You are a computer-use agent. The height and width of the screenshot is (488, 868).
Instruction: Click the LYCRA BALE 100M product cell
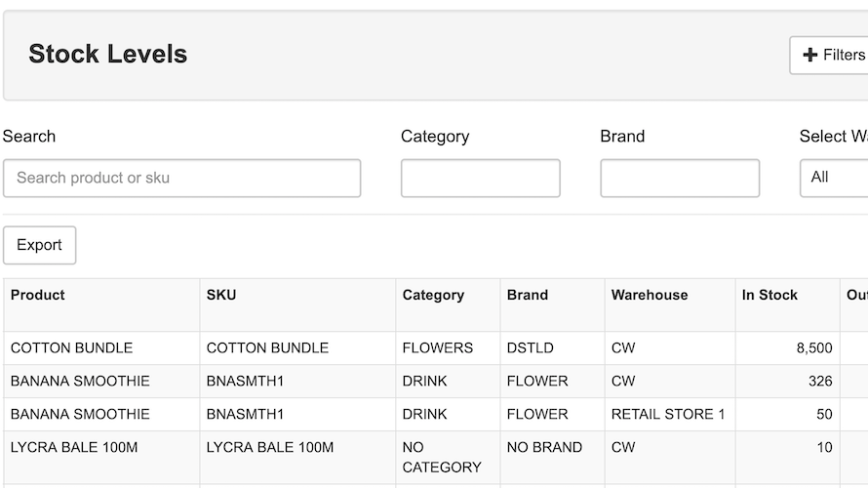tap(74, 448)
